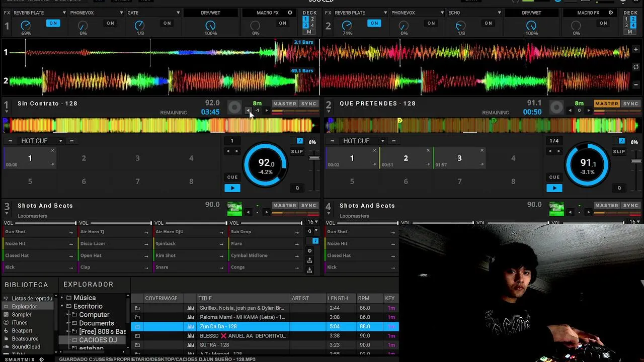
Task: Enable Macro FX on deck 1
Action: click(x=283, y=23)
